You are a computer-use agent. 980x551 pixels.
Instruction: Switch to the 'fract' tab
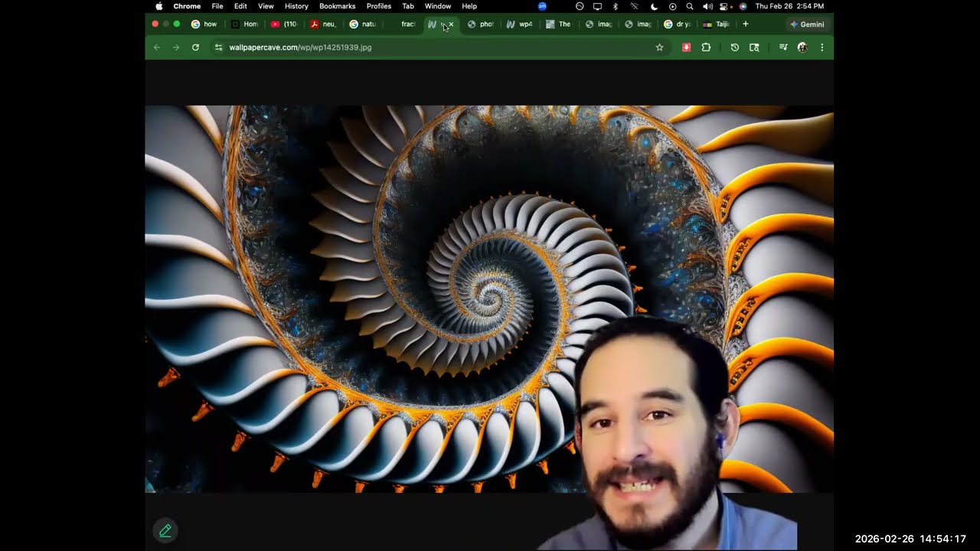(x=403, y=24)
